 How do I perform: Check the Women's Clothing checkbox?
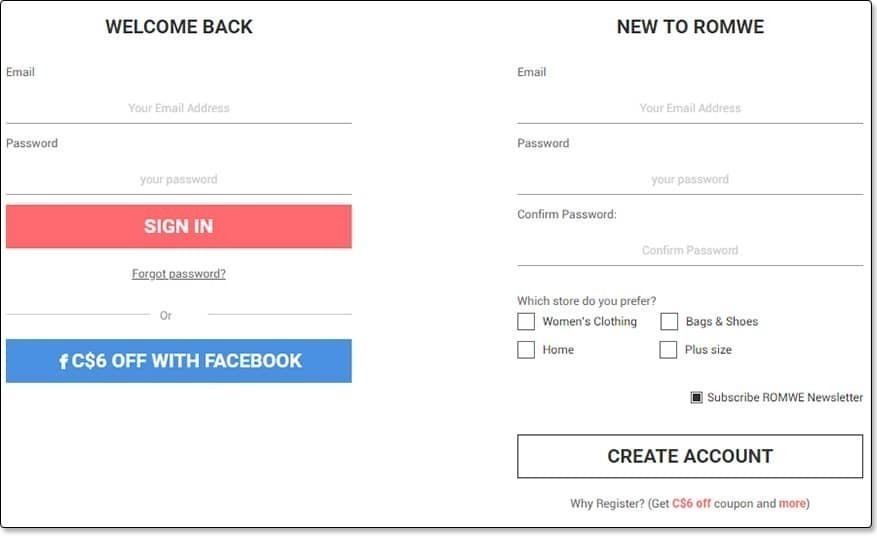[526, 322]
